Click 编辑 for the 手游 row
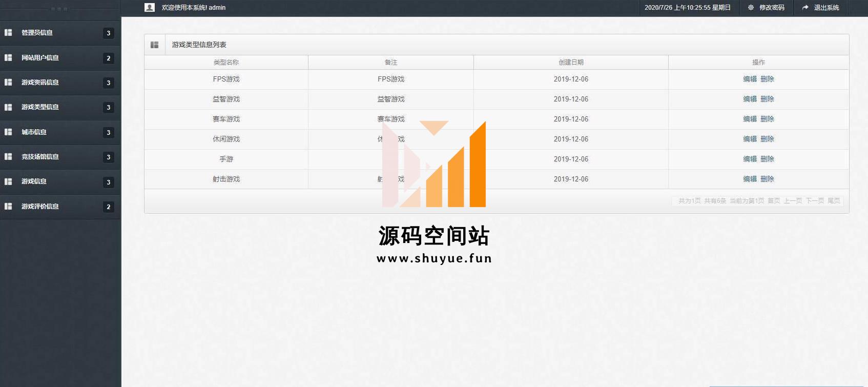 point(750,159)
